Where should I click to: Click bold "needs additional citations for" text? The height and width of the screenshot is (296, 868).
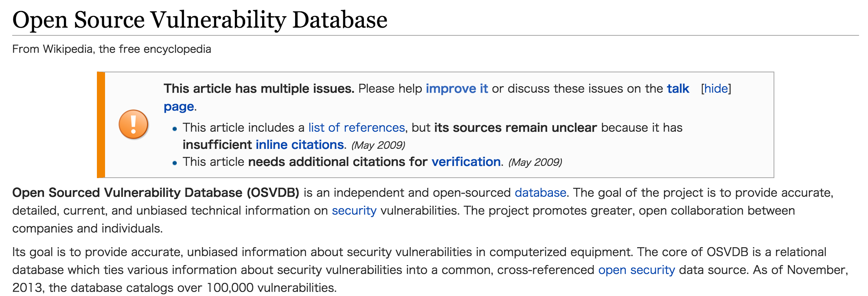point(338,162)
